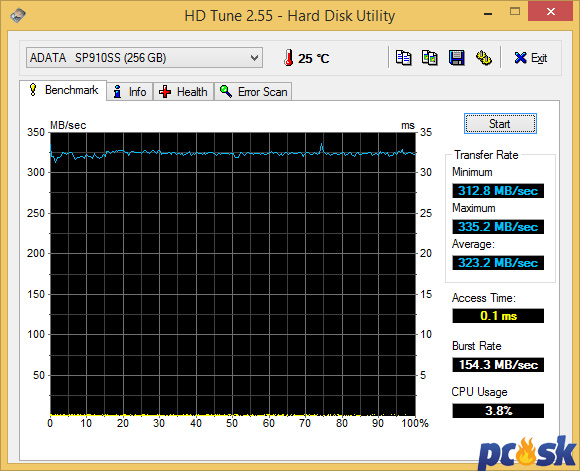Select the Benchmark tab
Viewport: 580px width, 471px height.
click(63, 90)
